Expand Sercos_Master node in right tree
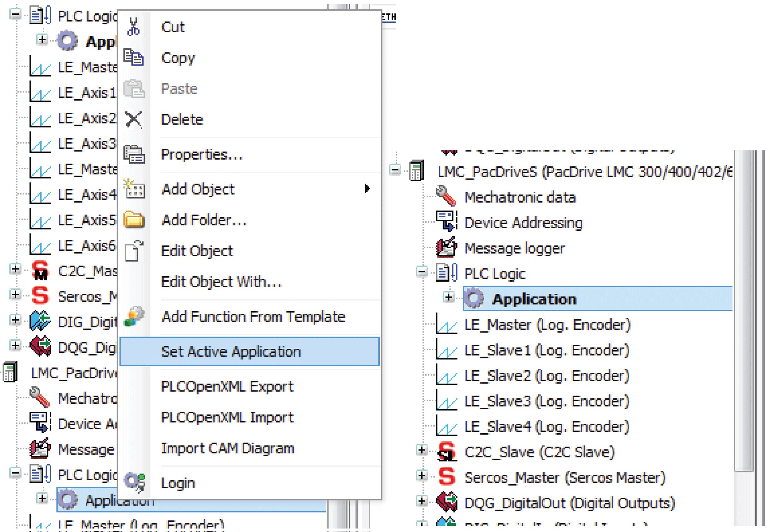 422,476
